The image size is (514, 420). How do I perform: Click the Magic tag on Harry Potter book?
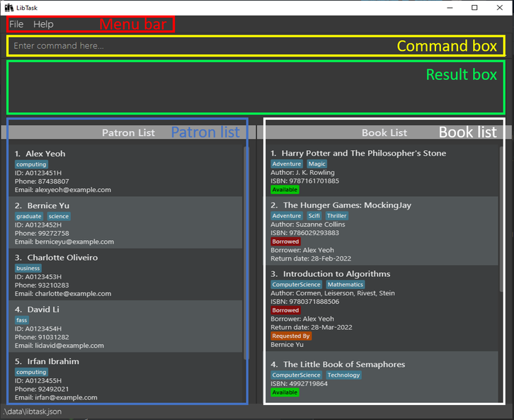click(317, 164)
